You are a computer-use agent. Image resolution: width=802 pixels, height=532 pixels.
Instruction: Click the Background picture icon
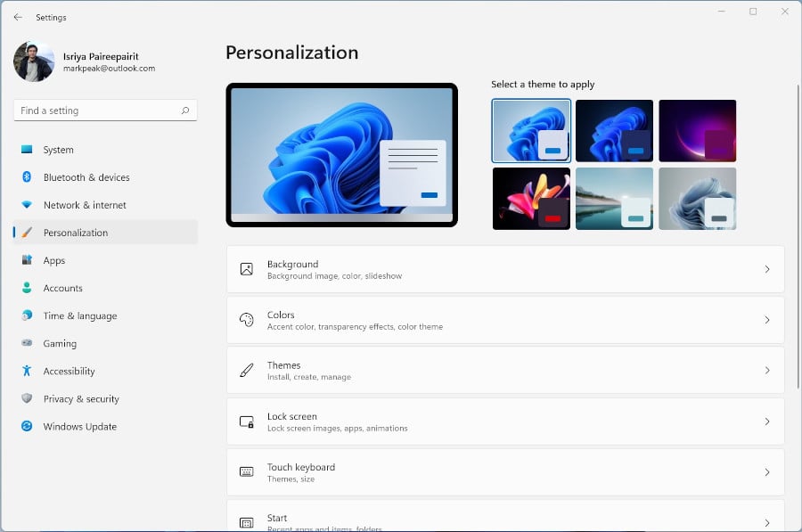point(247,269)
